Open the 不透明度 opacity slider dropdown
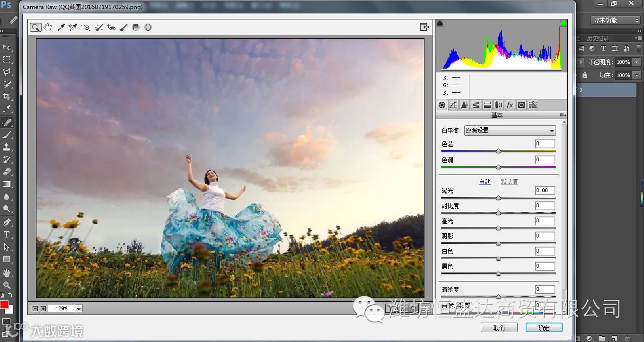 point(637,62)
